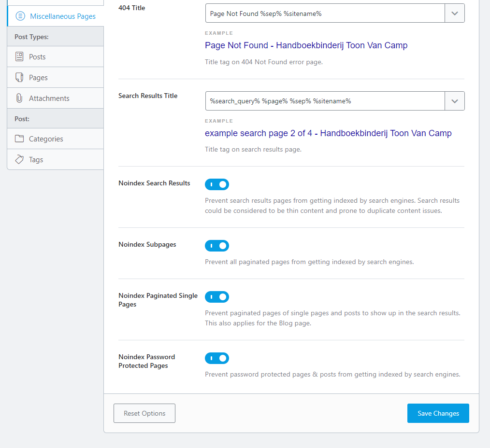Toggle Noindex Search Results switch

pos(217,184)
